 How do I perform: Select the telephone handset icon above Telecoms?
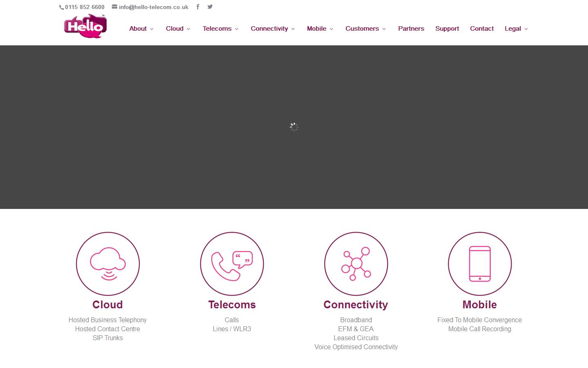[x=232, y=264]
